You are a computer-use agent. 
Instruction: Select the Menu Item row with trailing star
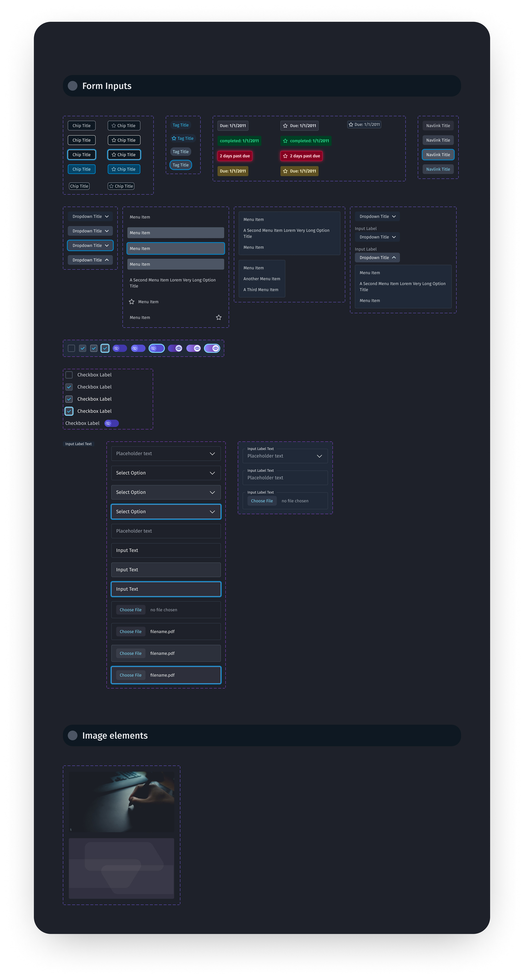[175, 317]
